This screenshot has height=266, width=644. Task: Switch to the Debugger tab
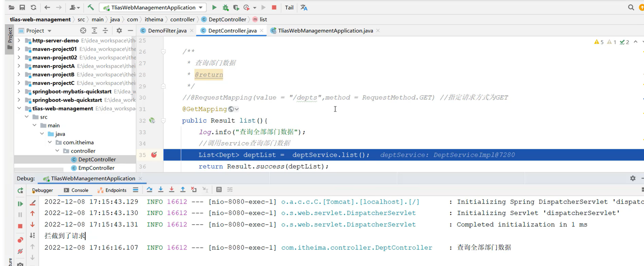tap(42, 190)
